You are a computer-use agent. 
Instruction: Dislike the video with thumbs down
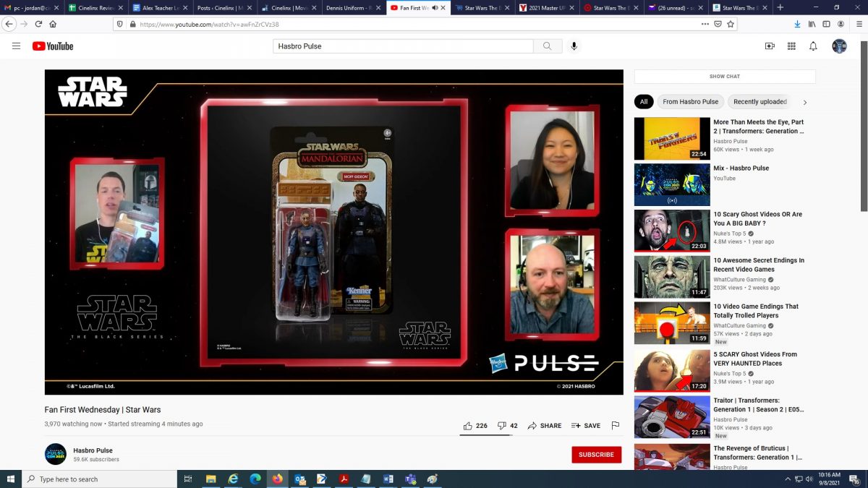point(502,426)
